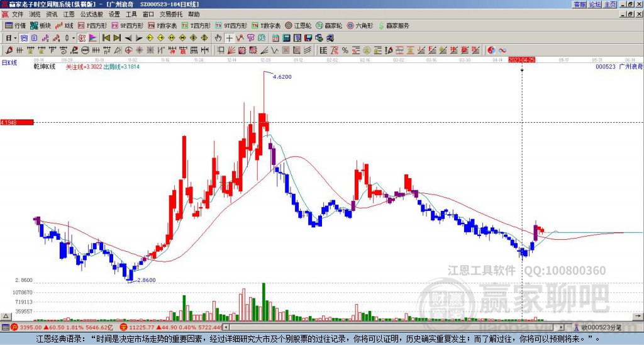Select the zigzag wave line tool

tap(274, 50)
